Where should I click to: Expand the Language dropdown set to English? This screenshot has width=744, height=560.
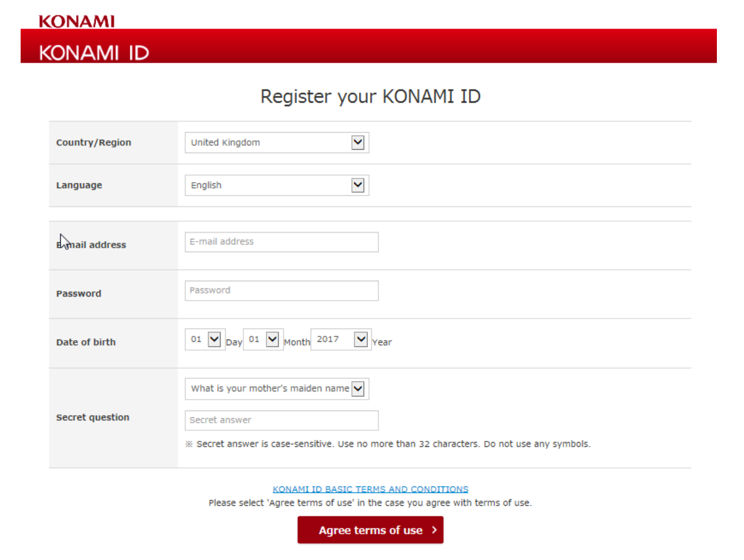(276, 185)
